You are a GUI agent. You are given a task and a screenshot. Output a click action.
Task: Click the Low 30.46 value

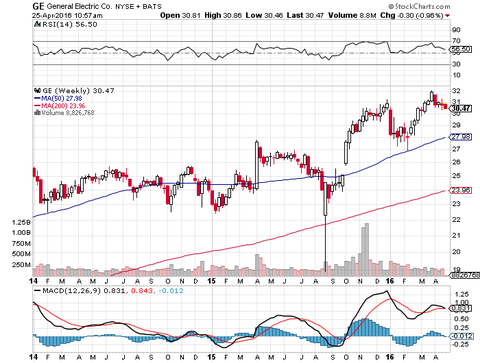[264, 15]
